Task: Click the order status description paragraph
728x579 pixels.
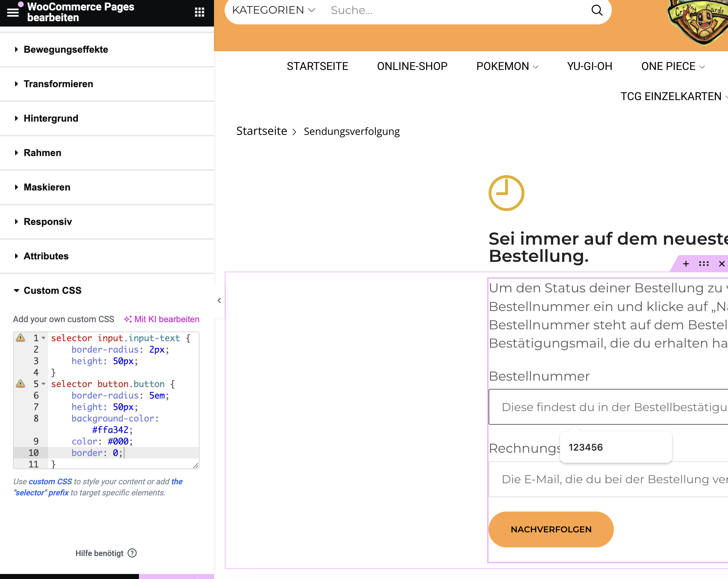Action: pyautogui.click(x=608, y=316)
